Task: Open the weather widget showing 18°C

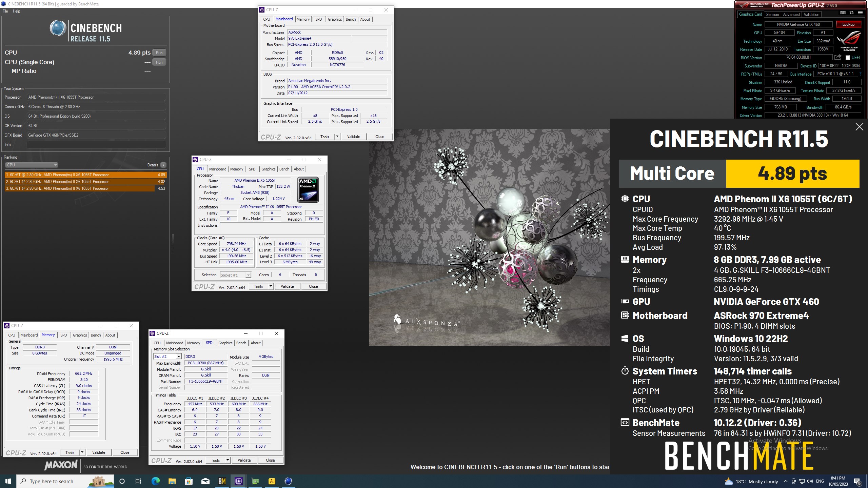Action: 751,482
